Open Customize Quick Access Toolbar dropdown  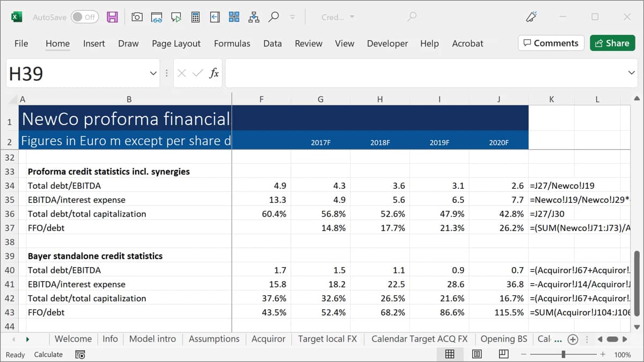coord(292,17)
